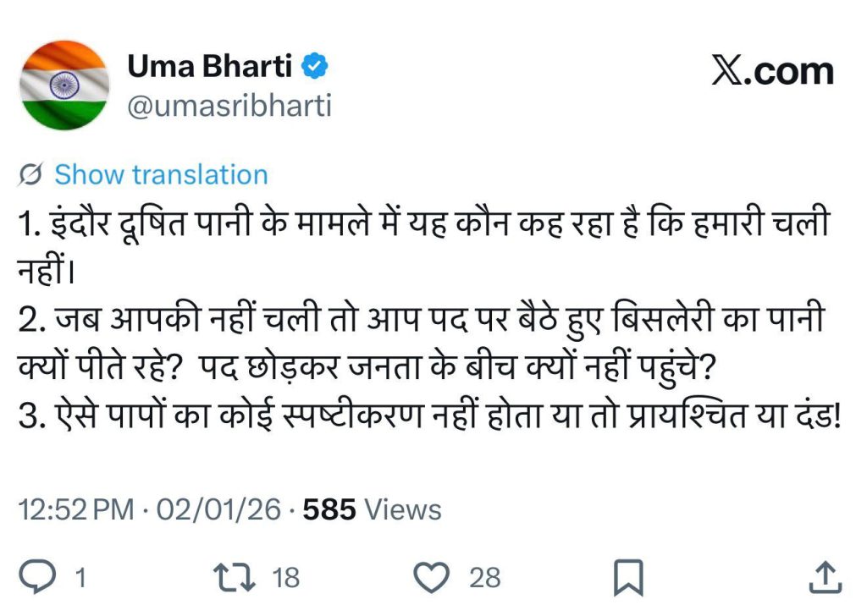Click the X.com logo
The image size is (867, 616).
(772, 72)
